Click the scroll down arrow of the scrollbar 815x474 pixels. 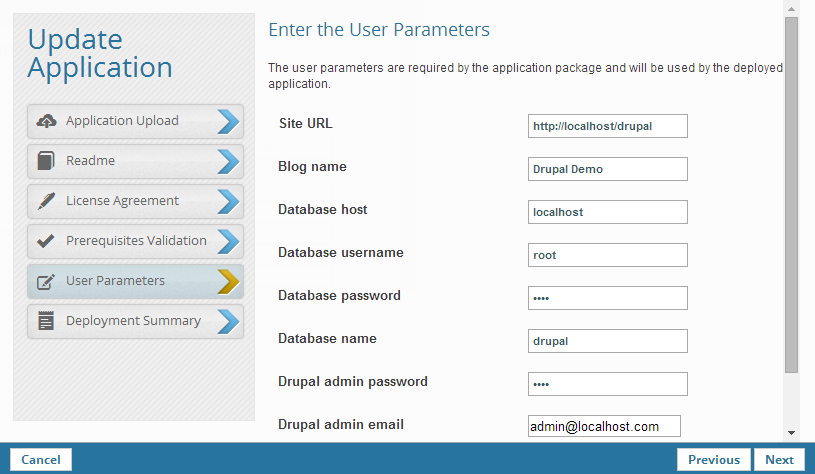[791, 433]
